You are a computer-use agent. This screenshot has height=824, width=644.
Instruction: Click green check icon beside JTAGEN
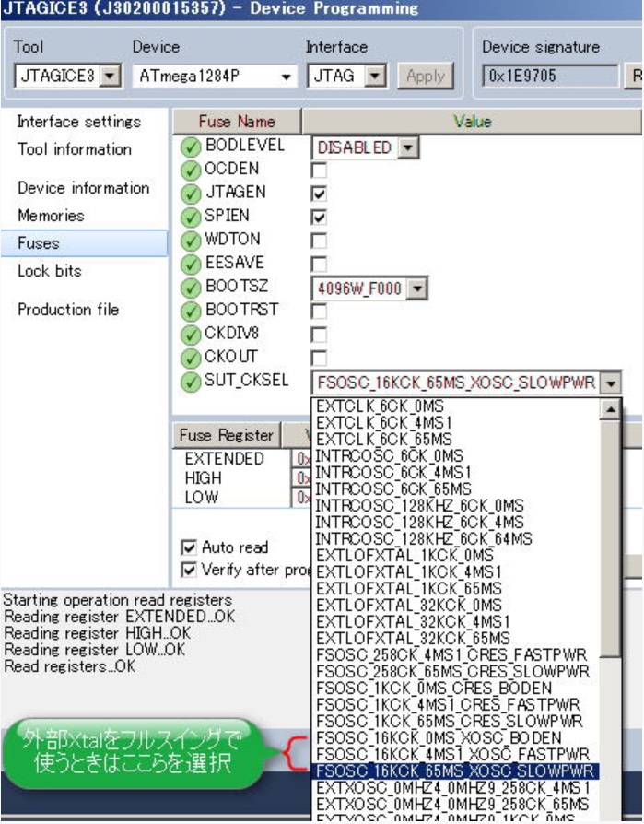(x=190, y=194)
